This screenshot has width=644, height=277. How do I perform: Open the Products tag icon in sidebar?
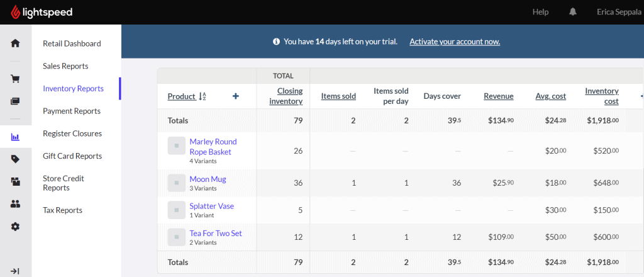pos(15,159)
